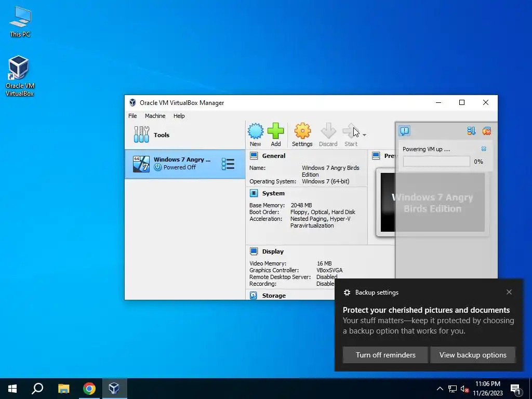Dismiss the Backup settings notification

point(509,292)
